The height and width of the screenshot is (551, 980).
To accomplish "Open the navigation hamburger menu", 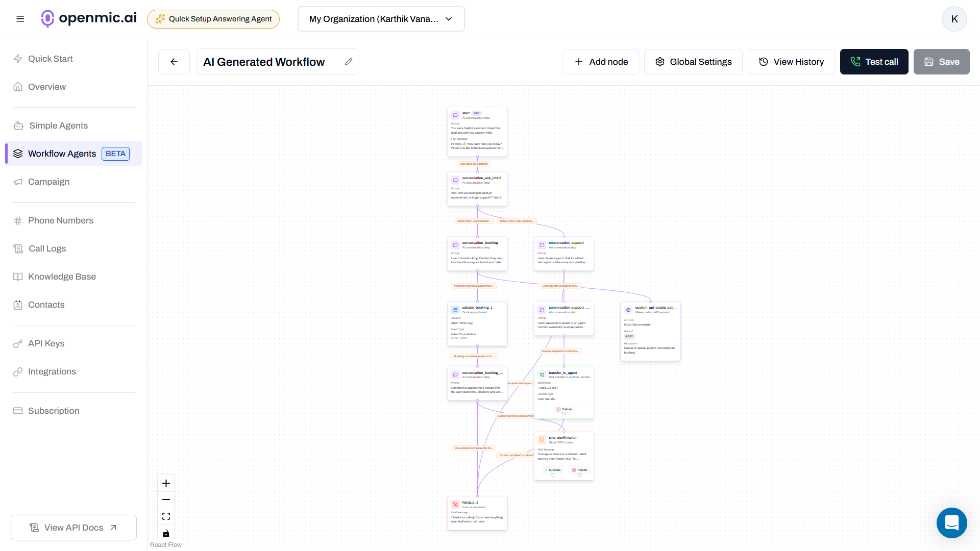I will point(20,18).
